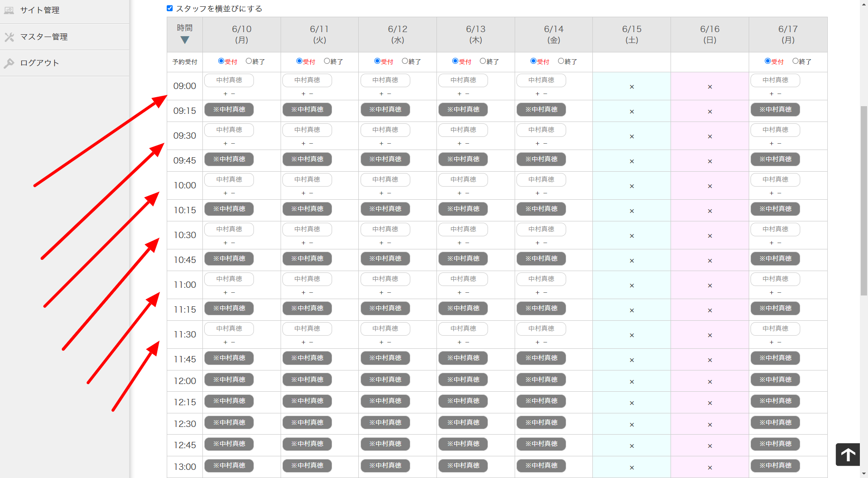Click the dark ※中村真徳 button at 6/11 12:00

pyautogui.click(x=307, y=380)
